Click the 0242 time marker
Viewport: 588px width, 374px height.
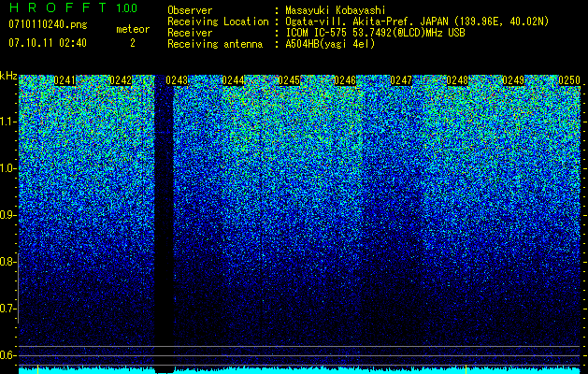click(121, 80)
